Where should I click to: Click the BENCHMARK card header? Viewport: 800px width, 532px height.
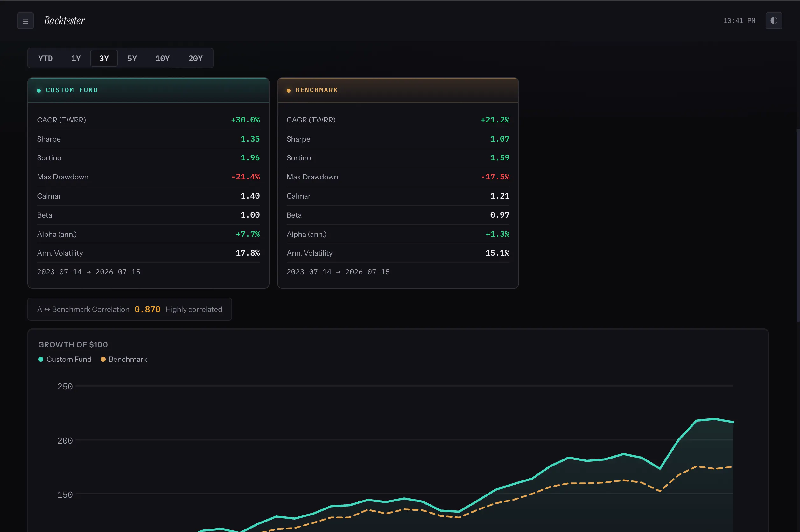[x=398, y=90]
